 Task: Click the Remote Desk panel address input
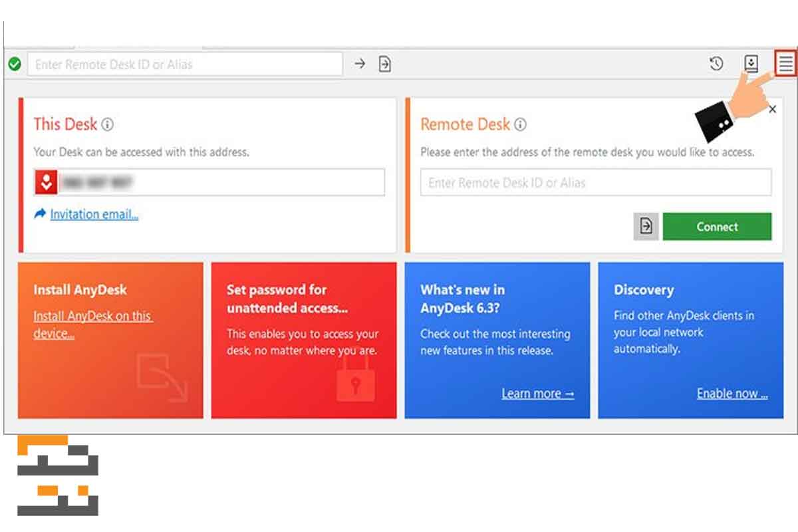click(595, 183)
